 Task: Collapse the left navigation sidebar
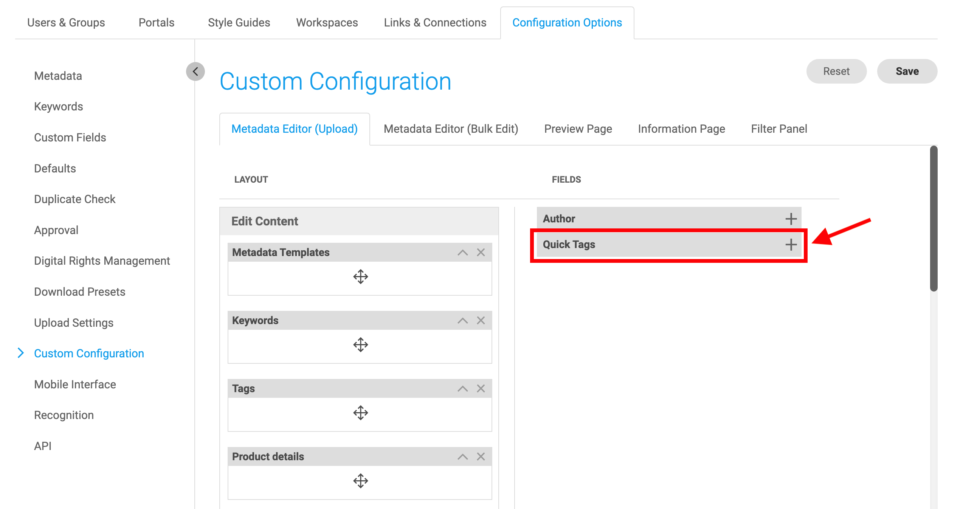pyautogui.click(x=195, y=71)
